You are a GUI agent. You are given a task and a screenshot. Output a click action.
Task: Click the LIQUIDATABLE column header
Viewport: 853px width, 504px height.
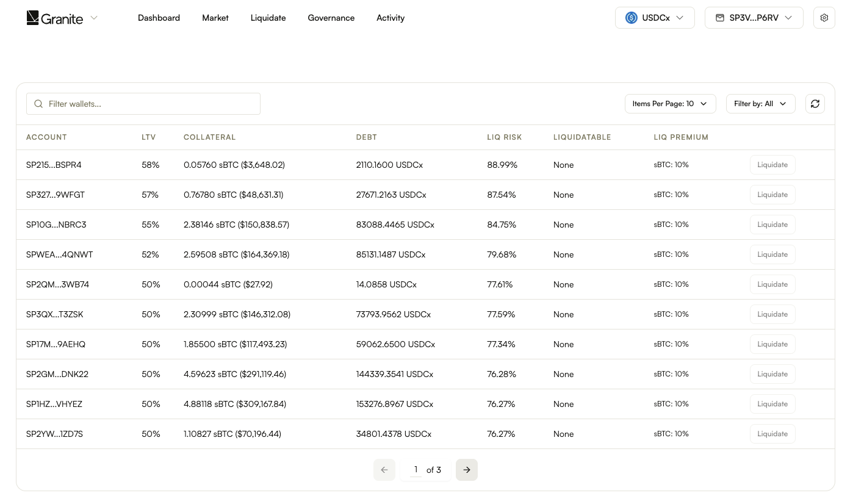582,137
